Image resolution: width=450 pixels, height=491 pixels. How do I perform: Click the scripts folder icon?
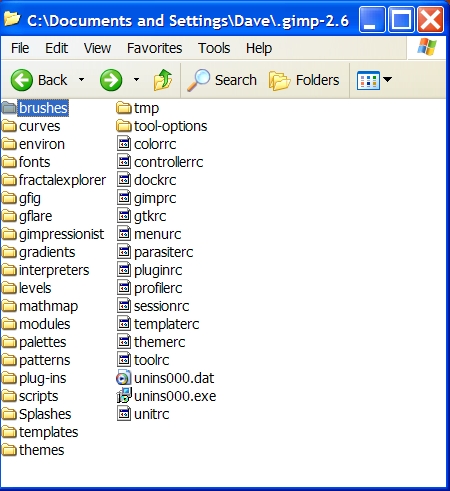click(x=9, y=396)
